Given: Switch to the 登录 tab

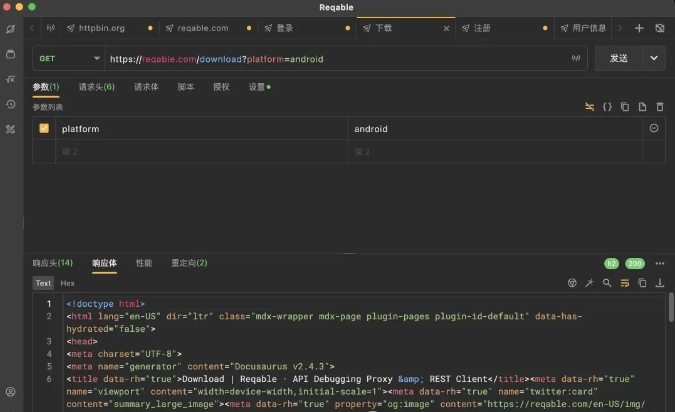Looking at the screenshot, I should [x=307, y=28].
